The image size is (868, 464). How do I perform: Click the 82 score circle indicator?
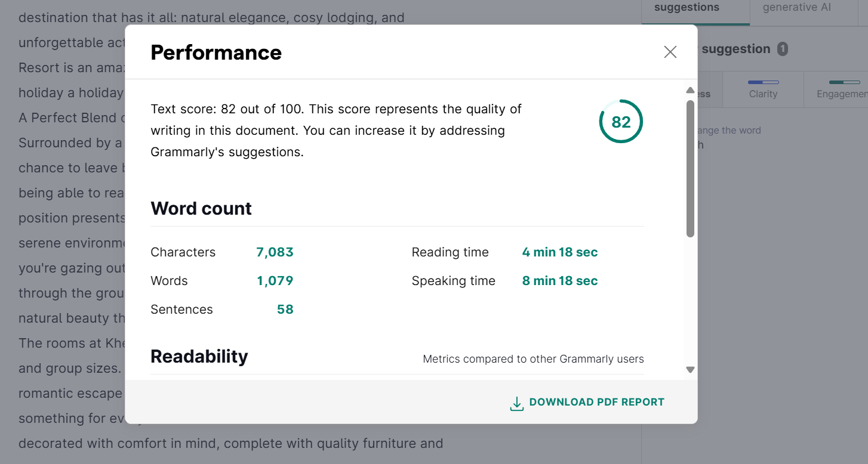[x=621, y=122]
